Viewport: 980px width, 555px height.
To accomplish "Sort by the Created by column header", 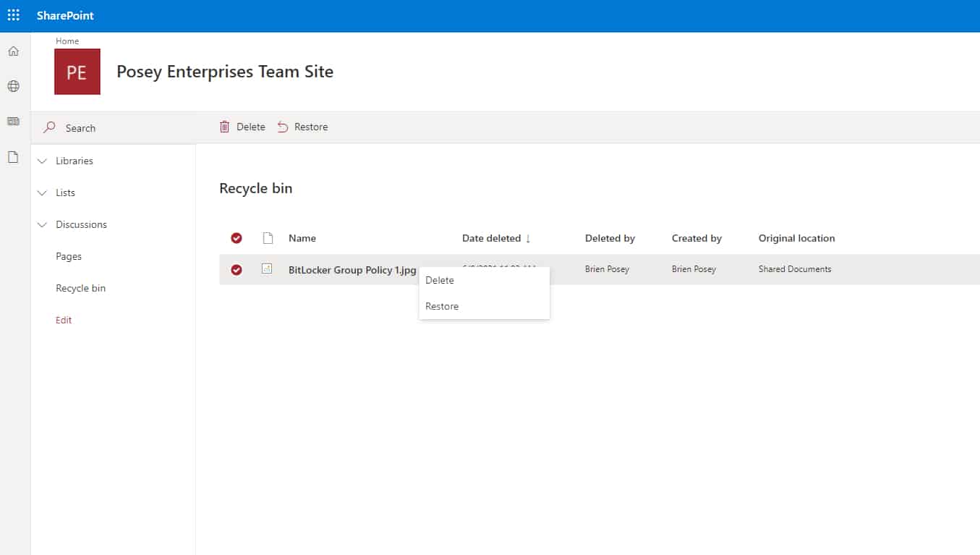I will pyautogui.click(x=696, y=238).
